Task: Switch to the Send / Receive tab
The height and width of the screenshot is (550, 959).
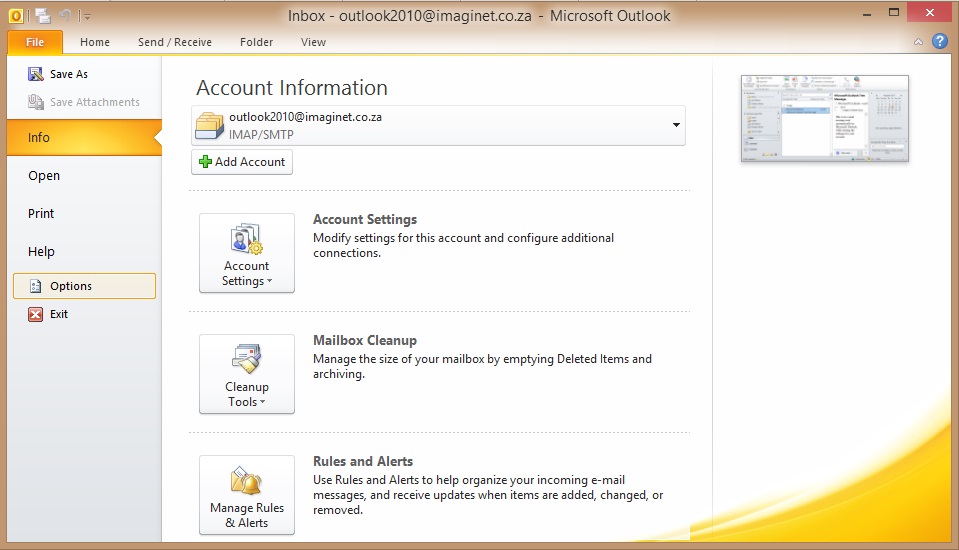Action: [x=175, y=42]
